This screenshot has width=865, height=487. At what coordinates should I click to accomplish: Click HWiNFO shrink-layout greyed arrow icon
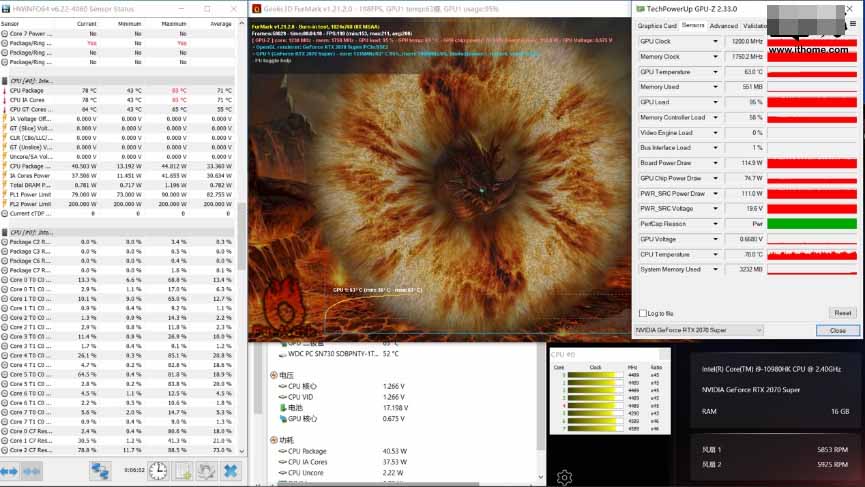click(x=31, y=472)
